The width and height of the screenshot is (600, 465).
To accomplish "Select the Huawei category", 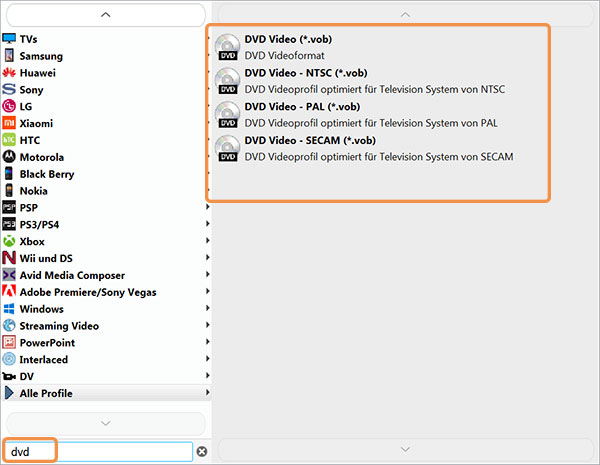I will [106, 73].
